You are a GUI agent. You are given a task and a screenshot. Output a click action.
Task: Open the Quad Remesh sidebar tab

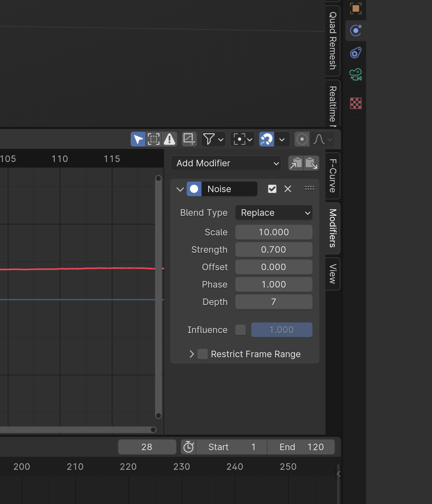pos(333,41)
